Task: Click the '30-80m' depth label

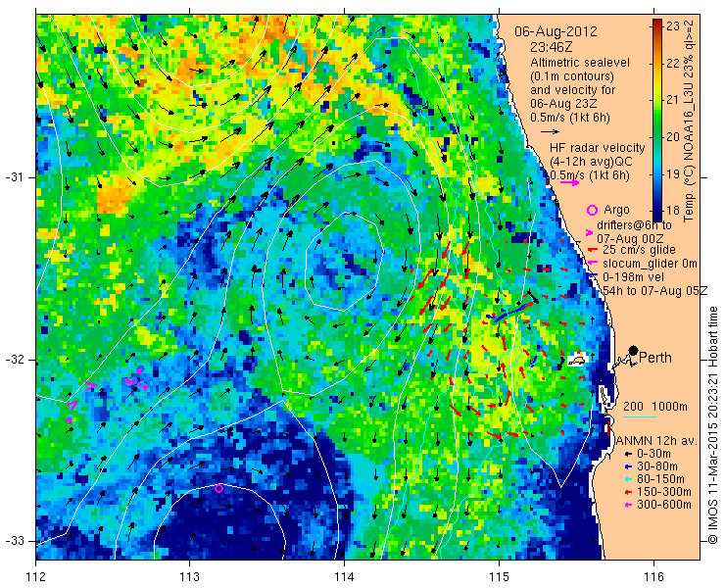Action: (657, 466)
